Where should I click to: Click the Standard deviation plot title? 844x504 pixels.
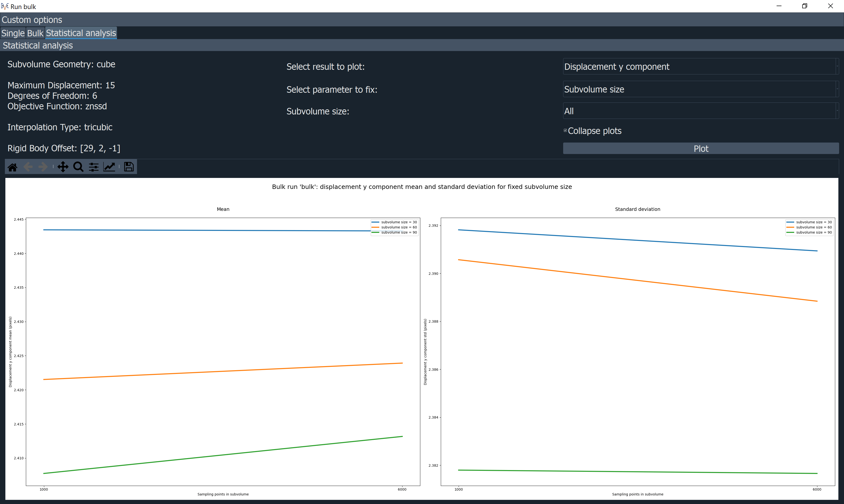point(637,209)
